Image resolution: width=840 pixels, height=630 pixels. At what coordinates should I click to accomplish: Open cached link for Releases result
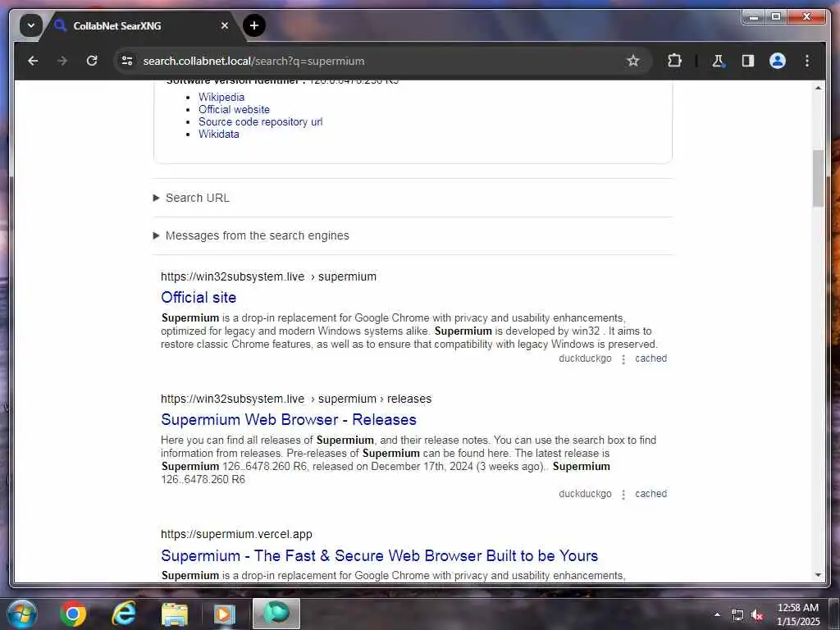click(651, 494)
